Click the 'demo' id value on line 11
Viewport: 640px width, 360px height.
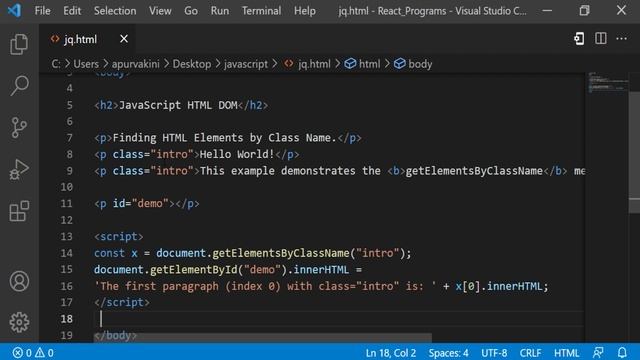[x=150, y=203]
